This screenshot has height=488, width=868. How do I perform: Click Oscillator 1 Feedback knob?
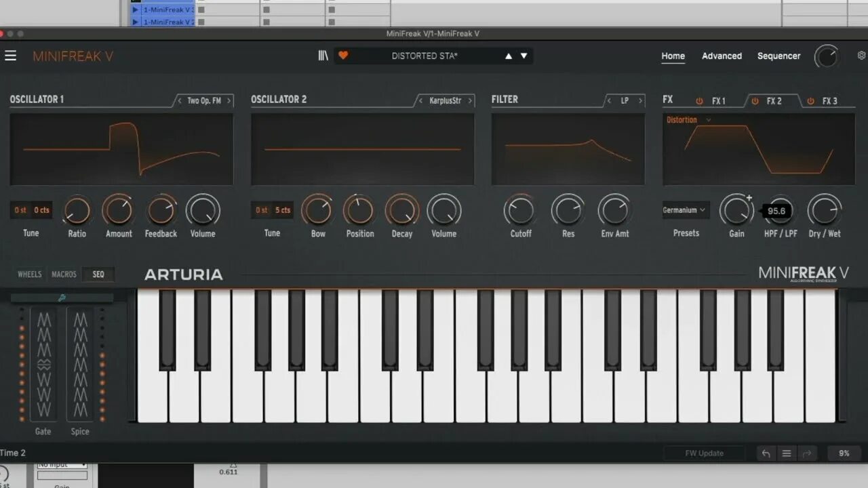161,211
